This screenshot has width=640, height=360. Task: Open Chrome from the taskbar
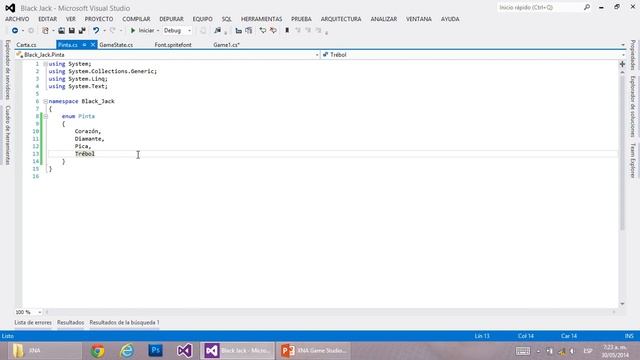pos(98,351)
